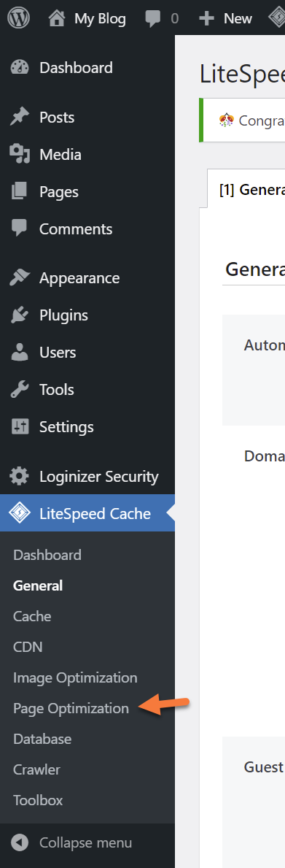This screenshot has width=285, height=868.
Task: Click the Tools wrench icon
Action: click(20, 390)
